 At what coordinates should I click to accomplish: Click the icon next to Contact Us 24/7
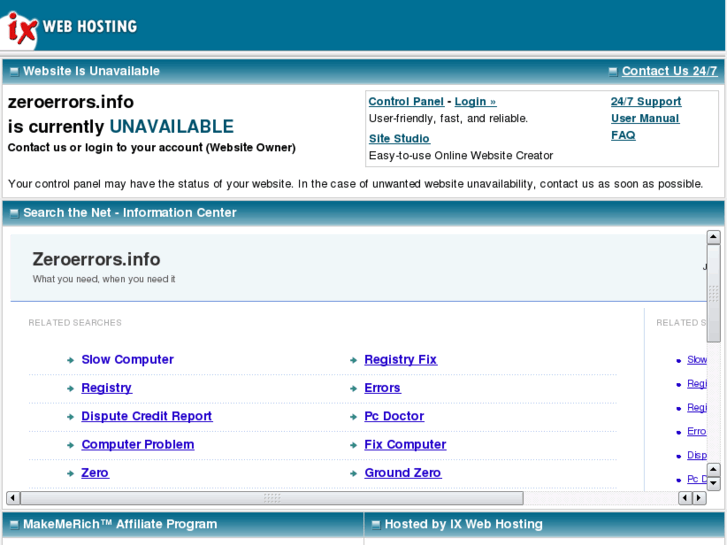tap(613, 71)
